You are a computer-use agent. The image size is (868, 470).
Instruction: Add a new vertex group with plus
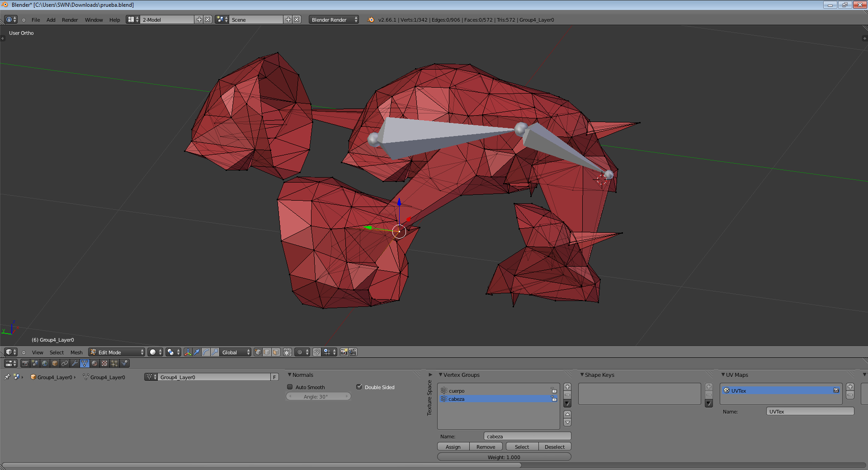point(567,387)
